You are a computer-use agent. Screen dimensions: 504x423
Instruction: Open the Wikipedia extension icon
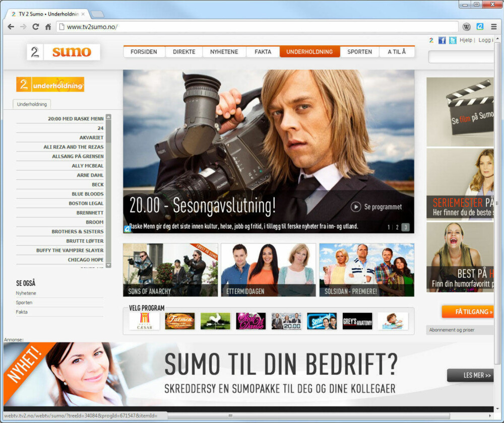(466, 27)
